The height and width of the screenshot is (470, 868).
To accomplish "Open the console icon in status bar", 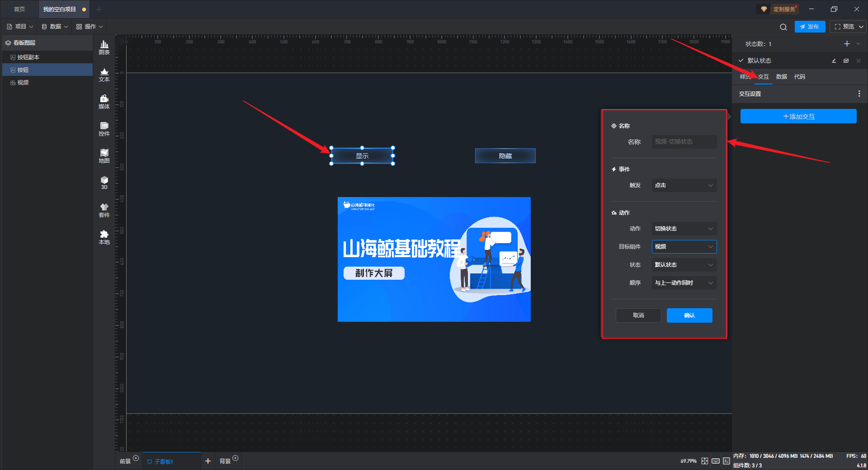I will tap(726, 461).
